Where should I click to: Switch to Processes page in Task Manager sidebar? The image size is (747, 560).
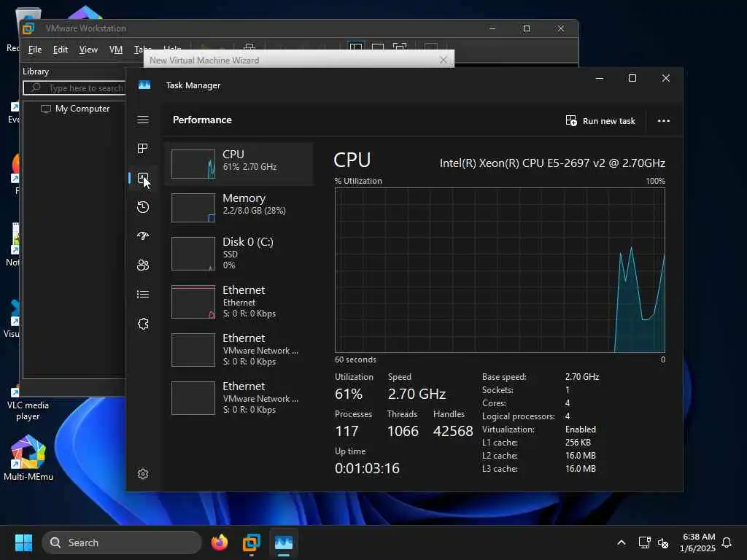point(143,149)
